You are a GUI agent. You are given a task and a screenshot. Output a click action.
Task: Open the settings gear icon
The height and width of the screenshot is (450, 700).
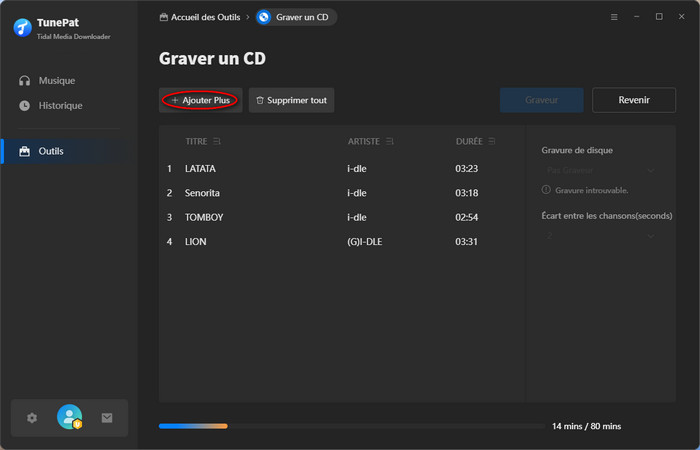(32, 418)
